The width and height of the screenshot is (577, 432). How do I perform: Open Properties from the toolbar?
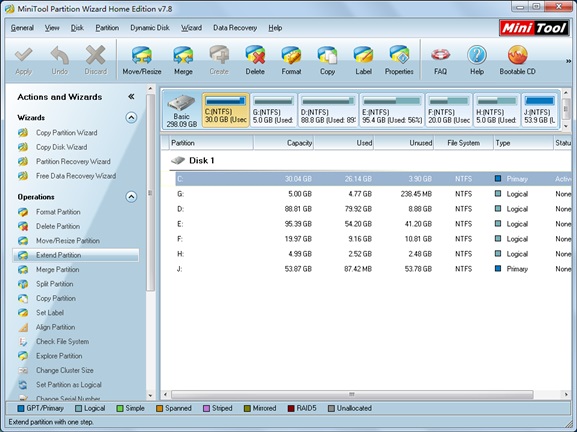click(399, 60)
